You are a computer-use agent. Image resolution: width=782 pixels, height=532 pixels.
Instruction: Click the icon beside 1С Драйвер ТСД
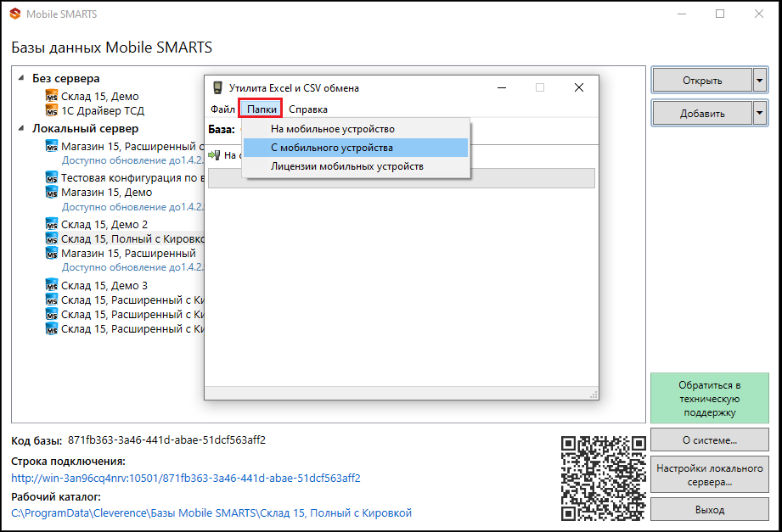[51, 110]
